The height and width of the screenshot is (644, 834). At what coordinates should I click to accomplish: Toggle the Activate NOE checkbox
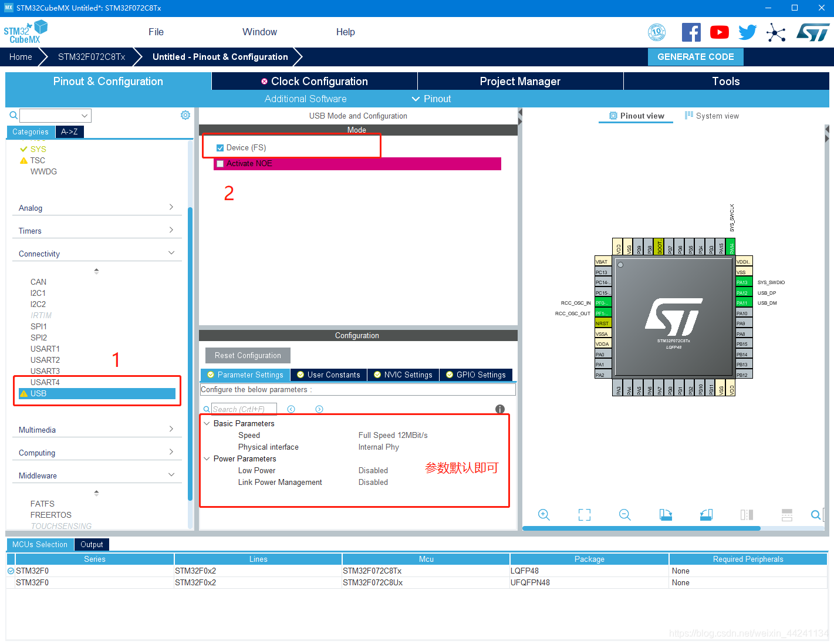[x=220, y=164]
